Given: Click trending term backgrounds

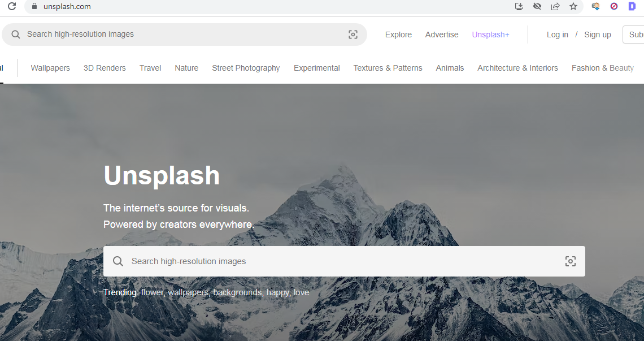Looking at the screenshot, I should (x=237, y=292).
